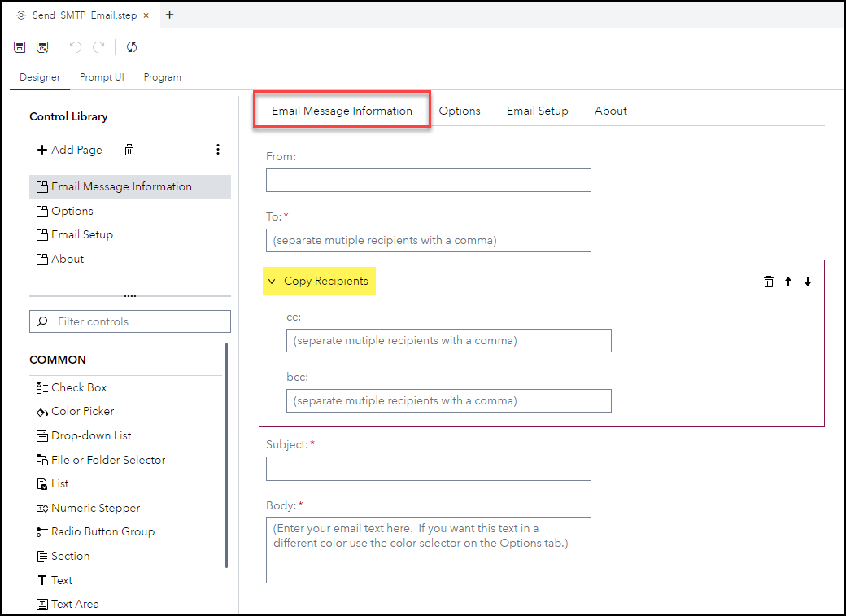Undo the last change

75,46
